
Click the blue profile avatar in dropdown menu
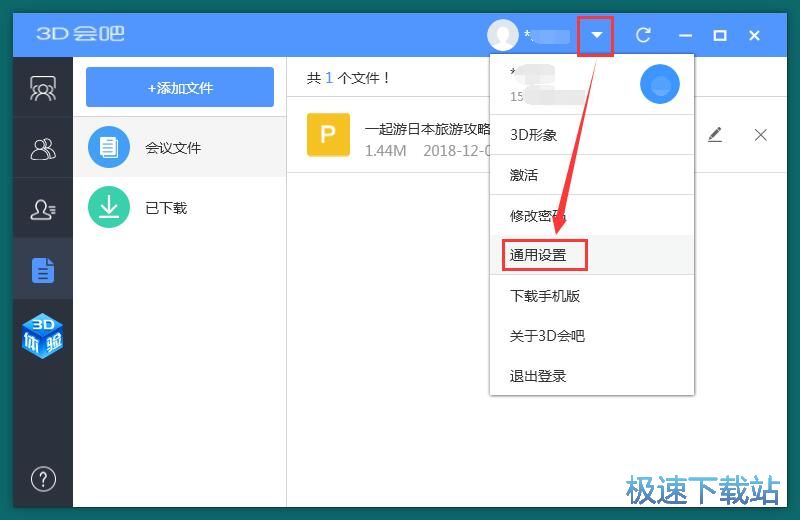click(659, 84)
